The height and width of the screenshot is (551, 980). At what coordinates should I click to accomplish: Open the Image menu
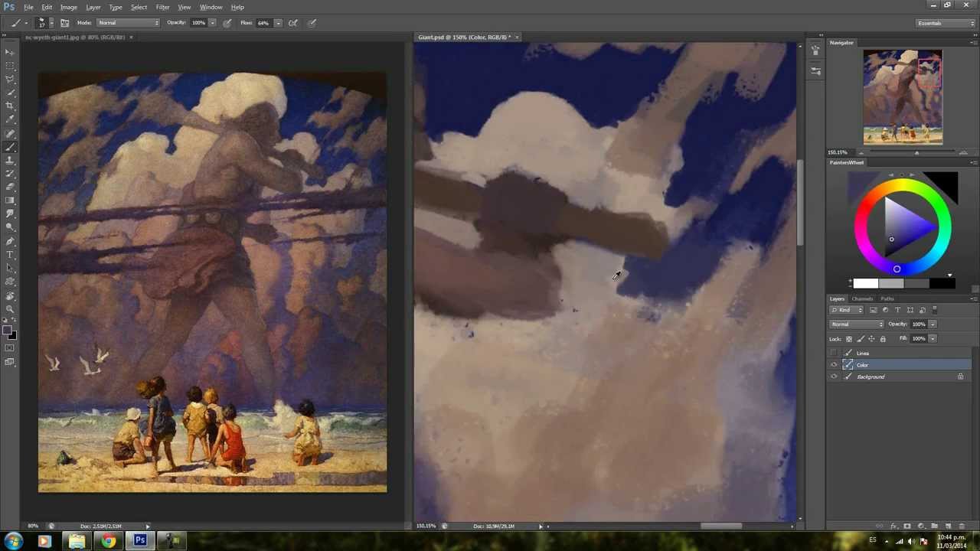click(69, 7)
